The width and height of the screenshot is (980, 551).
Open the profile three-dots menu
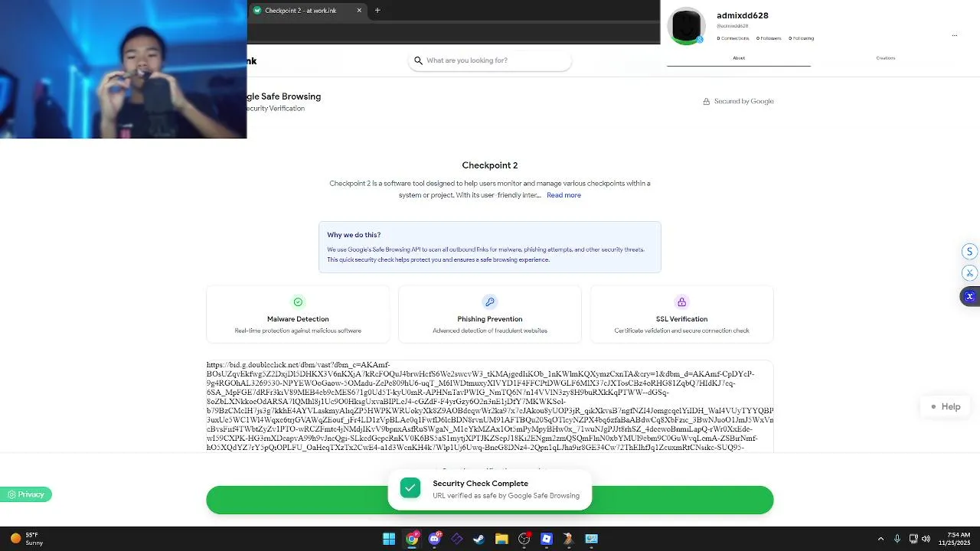coord(954,35)
